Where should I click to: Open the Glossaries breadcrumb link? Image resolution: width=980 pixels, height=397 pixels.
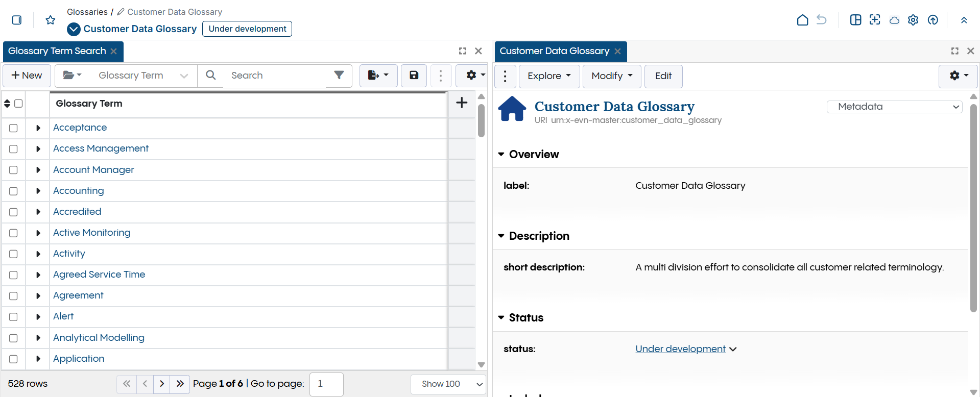(87, 12)
